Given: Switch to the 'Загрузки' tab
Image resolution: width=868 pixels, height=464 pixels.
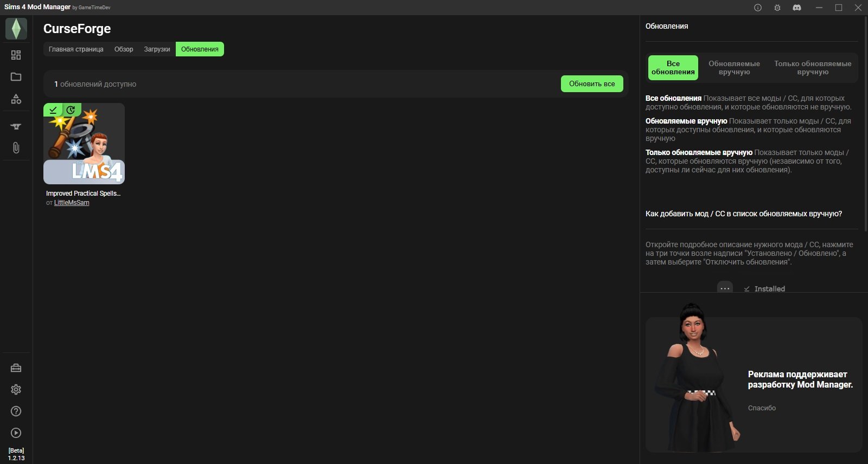Looking at the screenshot, I should (x=157, y=49).
